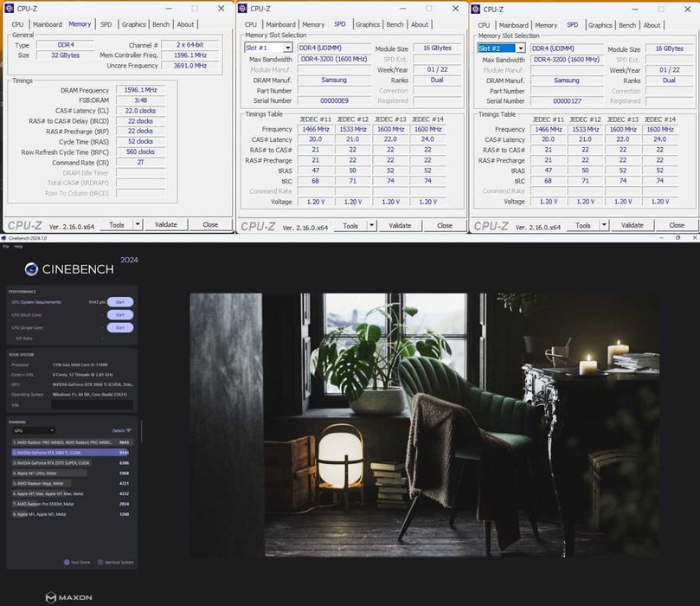Open the Graphics tab in the Slot #1 CPU-Z window

[x=368, y=24]
